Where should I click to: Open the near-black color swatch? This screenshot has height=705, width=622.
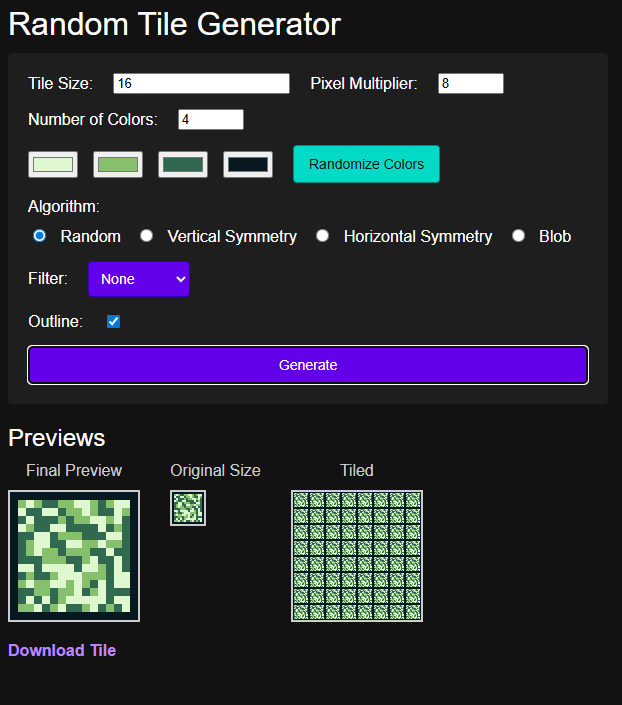coord(248,165)
